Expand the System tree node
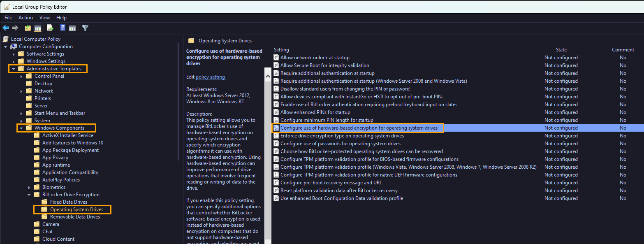Viewport: 644px width, 244px height. 21,121
